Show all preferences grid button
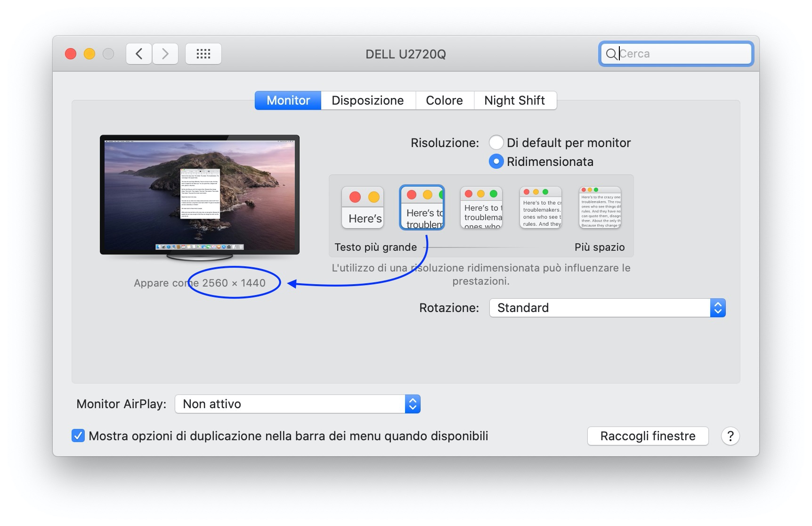 pyautogui.click(x=203, y=54)
